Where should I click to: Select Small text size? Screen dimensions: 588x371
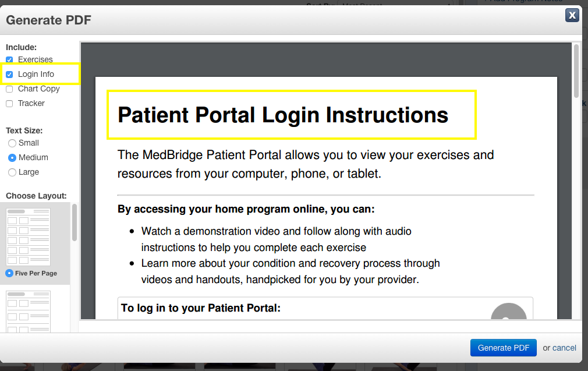[x=12, y=143]
